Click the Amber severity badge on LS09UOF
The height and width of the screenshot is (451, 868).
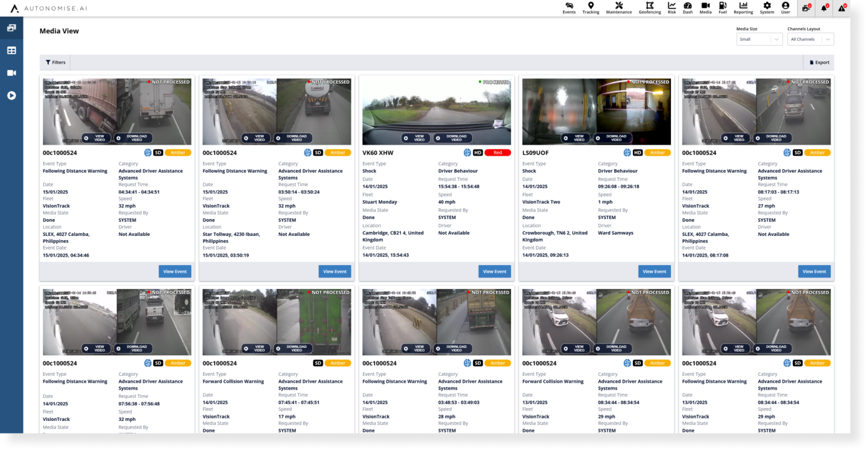click(x=658, y=153)
